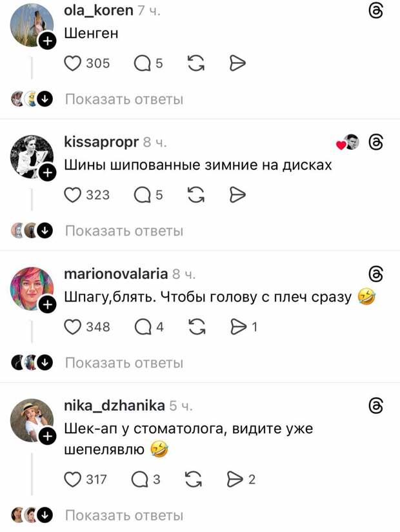Open replies icon on kissapropr's comment

tap(142, 195)
